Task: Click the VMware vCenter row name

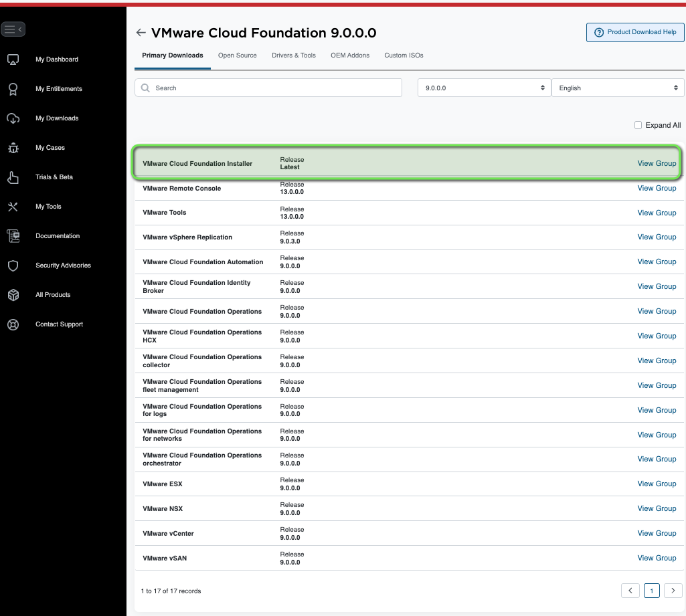Action: click(168, 533)
